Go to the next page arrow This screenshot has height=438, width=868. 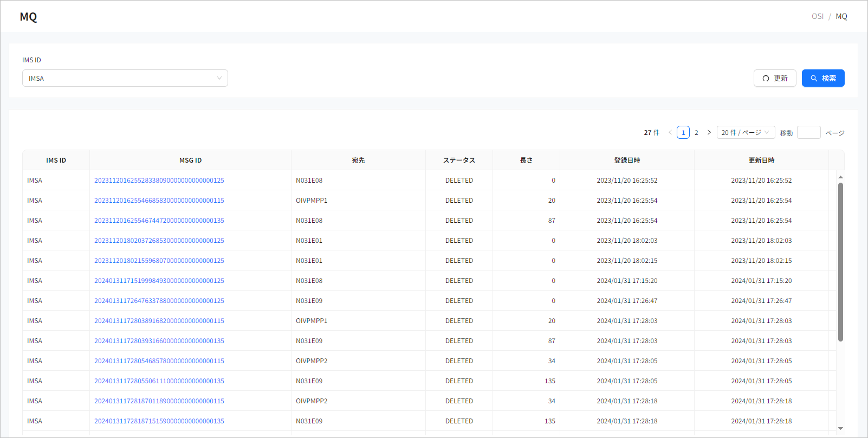click(x=709, y=132)
